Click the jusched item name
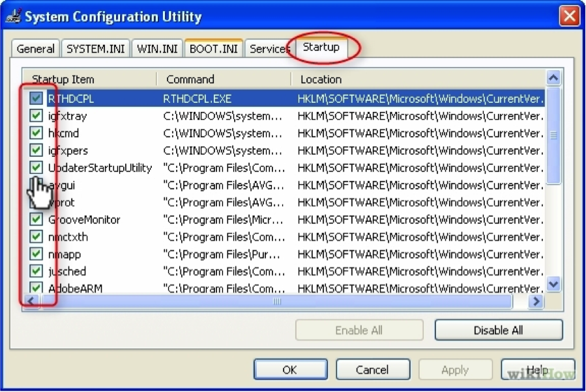 (x=67, y=271)
